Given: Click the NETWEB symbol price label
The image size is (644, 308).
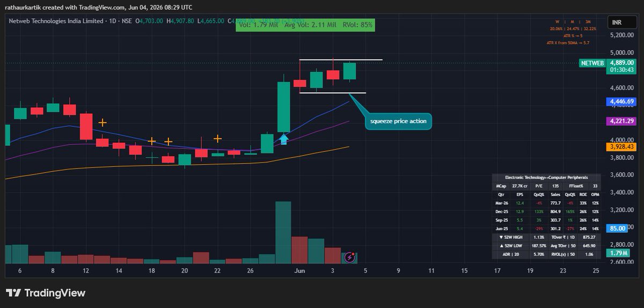Looking at the screenshot, I should point(592,63).
